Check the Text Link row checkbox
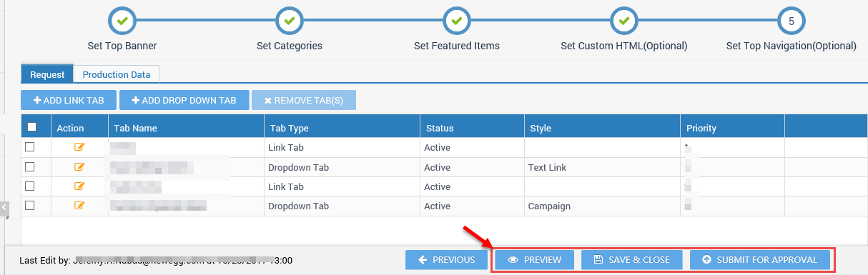 point(30,167)
